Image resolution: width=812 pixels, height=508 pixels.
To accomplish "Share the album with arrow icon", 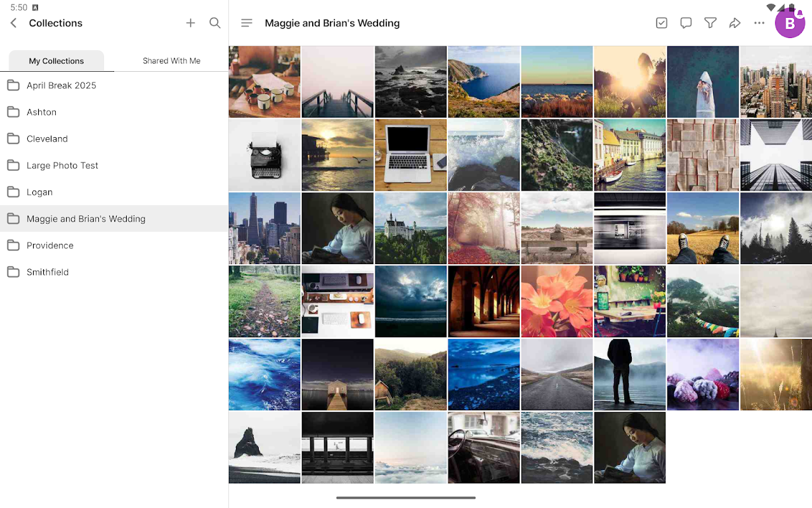I will (x=735, y=23).
